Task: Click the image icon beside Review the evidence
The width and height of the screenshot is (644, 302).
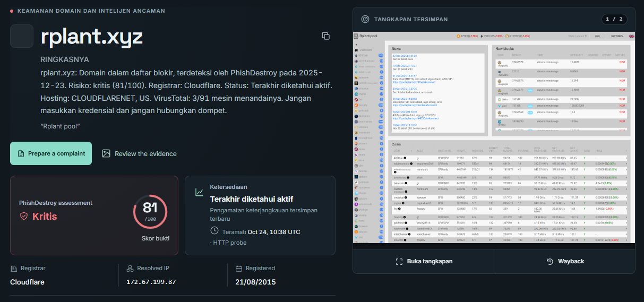Action: [x=106, y=153]
